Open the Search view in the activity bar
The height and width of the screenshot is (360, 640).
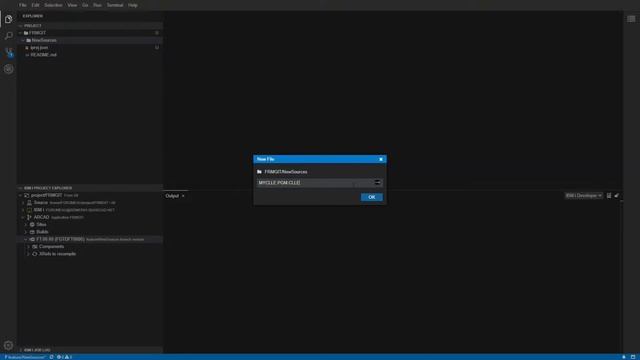[8, 36]
